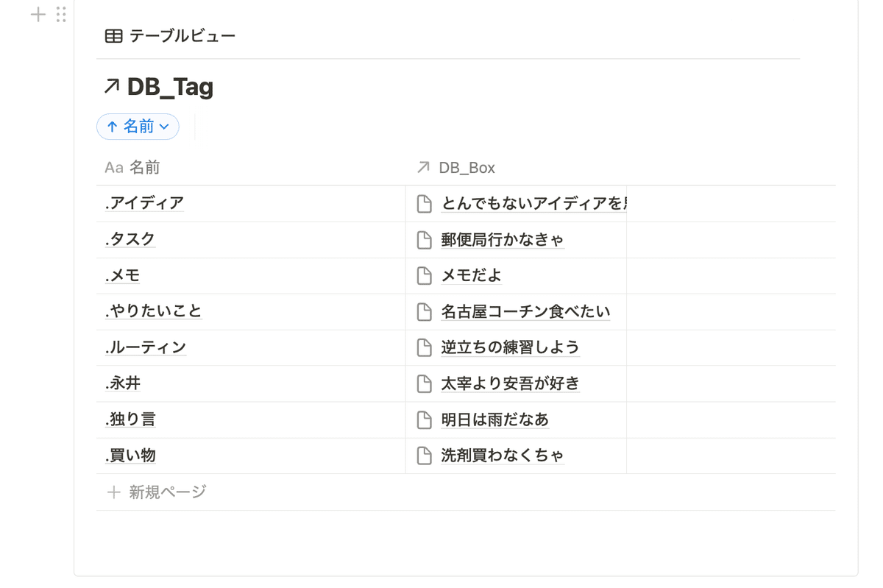Click the plus icon to add block
883x588 pixels.
(x=38, y=15)
